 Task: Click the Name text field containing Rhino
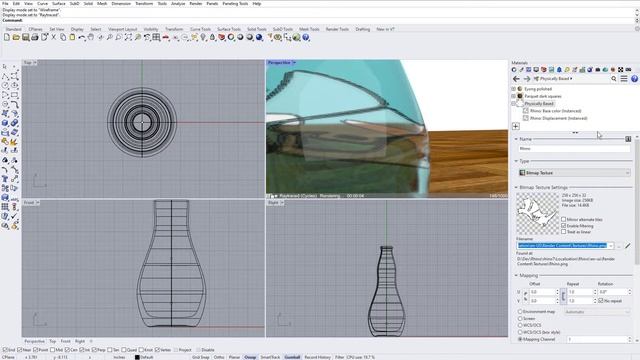[574, 149]
